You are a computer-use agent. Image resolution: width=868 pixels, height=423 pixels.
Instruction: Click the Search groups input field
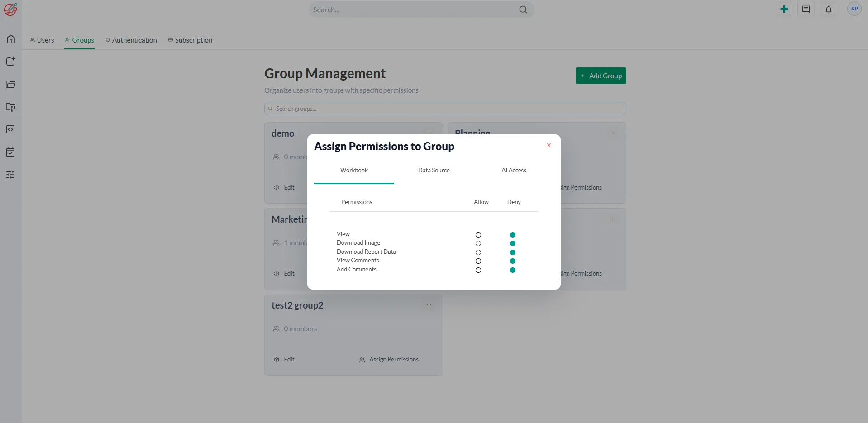click(x=445, y=109)
